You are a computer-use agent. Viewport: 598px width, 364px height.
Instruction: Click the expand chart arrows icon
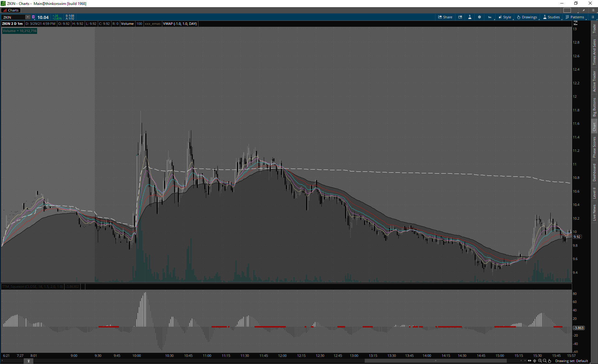pyautogui.click(x=529, y=361)
